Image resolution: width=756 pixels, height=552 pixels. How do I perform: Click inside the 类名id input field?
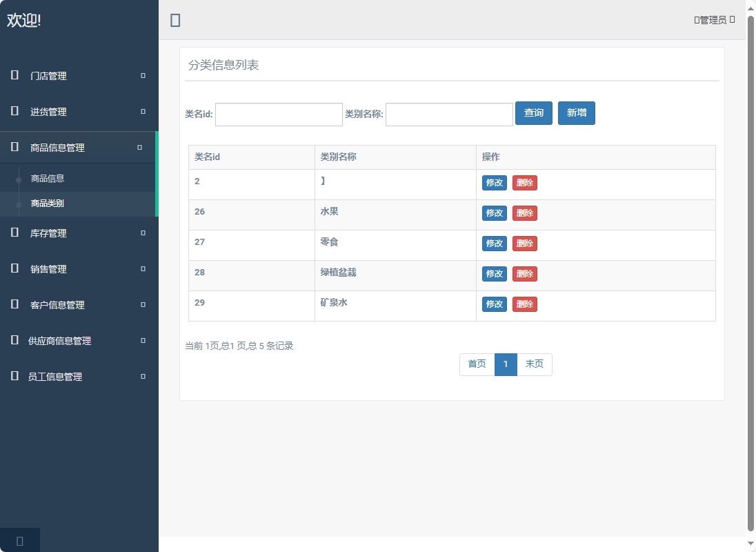(278, 114)
